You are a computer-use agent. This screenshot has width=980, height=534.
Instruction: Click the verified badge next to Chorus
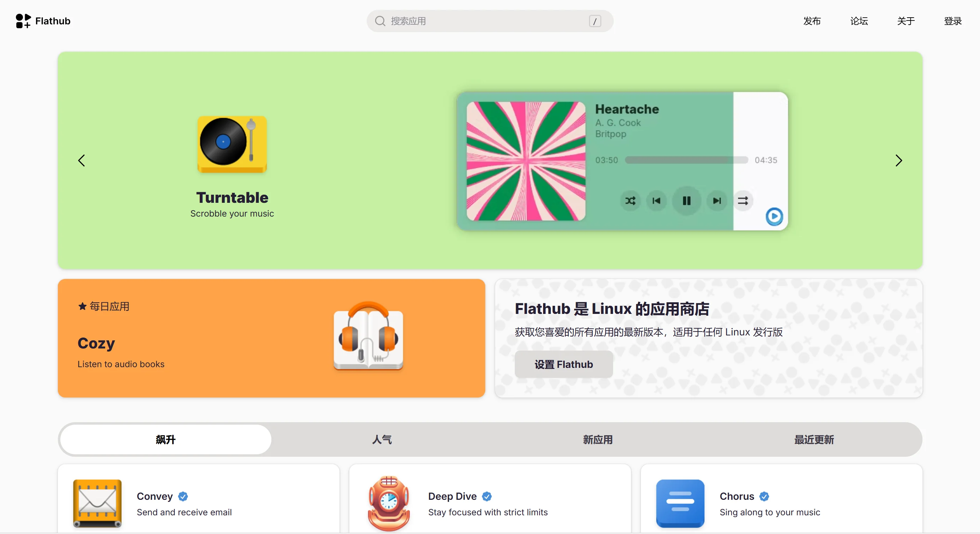click(764, 496)
